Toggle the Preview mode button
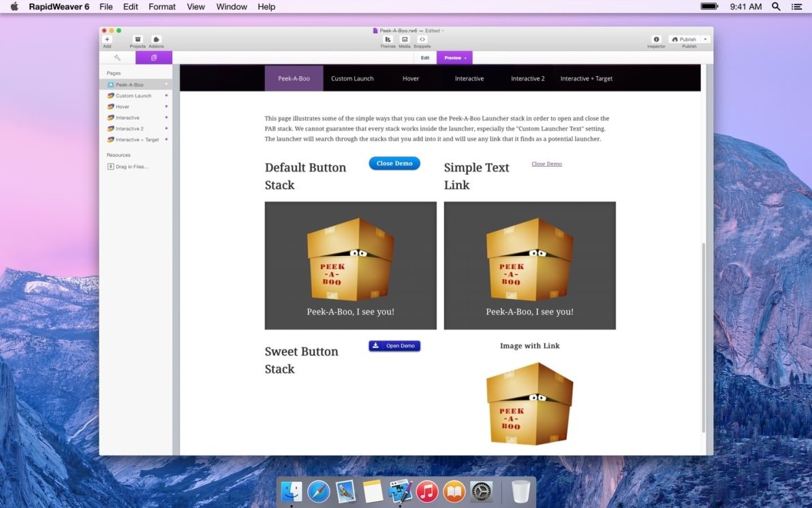 tap(454, 58)
